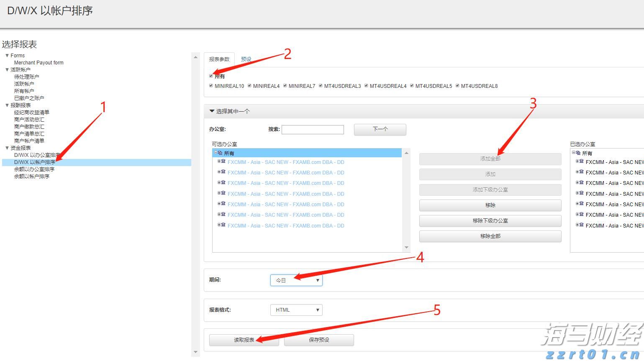Toggle the MT4USDREAL8 checkbox
The height and width of the screenshot is (361, 644).
pyautogui.click(x=457, y=86)
